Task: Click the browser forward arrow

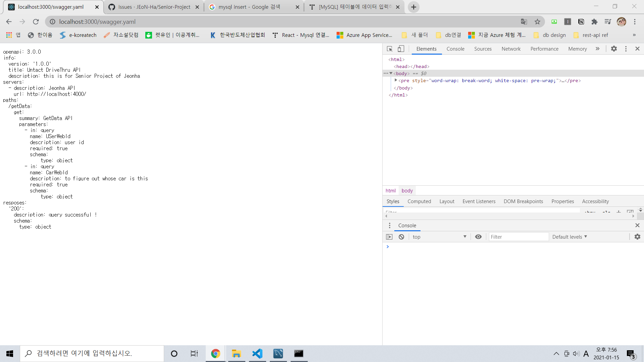Action: (x=22, y=22)
